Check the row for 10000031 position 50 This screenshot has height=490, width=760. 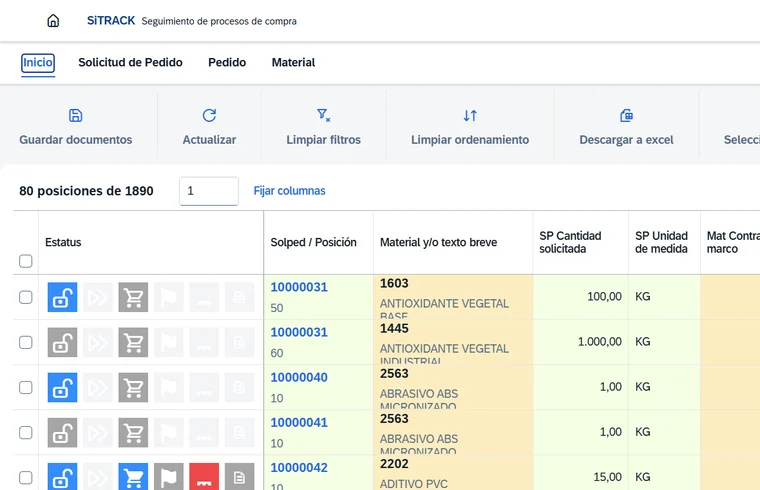tap(26, 297)
